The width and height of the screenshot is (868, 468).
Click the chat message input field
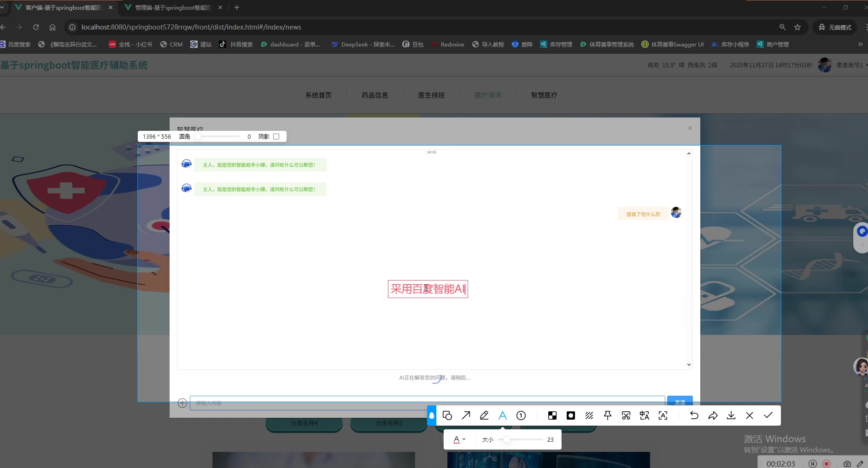click(x=428, y=403)
